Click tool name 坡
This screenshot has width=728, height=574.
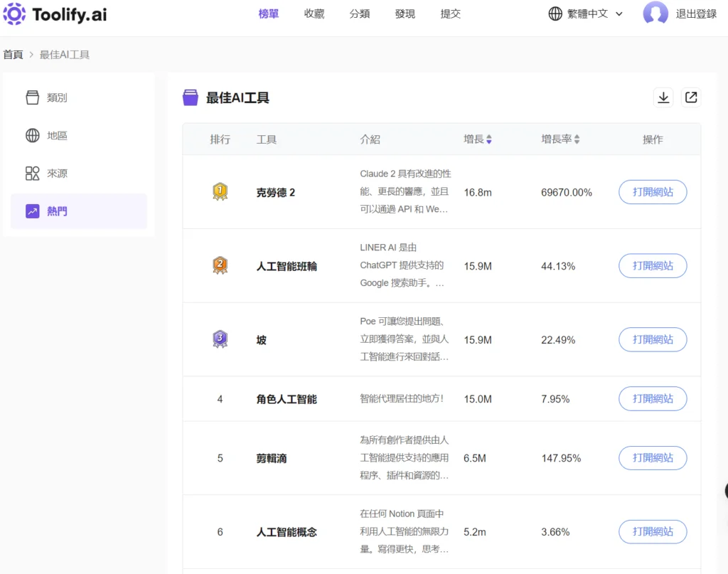[262, 340]
